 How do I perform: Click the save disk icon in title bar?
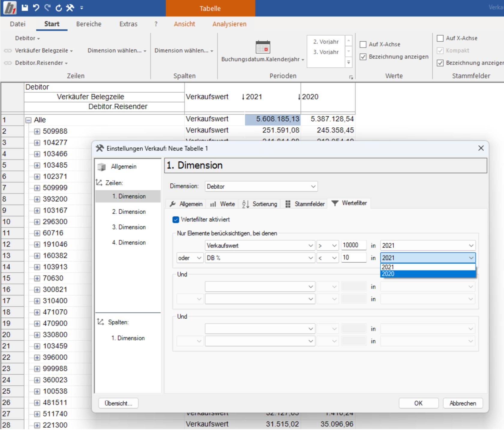click(x=25, y=8)
